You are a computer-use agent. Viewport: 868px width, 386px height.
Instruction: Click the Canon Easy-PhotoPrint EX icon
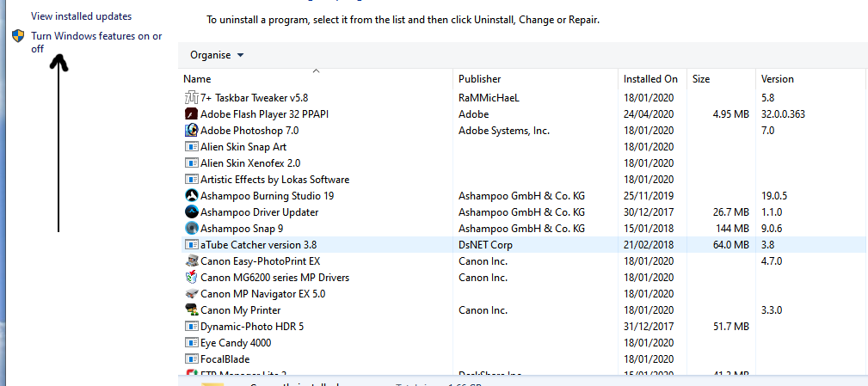192,261
